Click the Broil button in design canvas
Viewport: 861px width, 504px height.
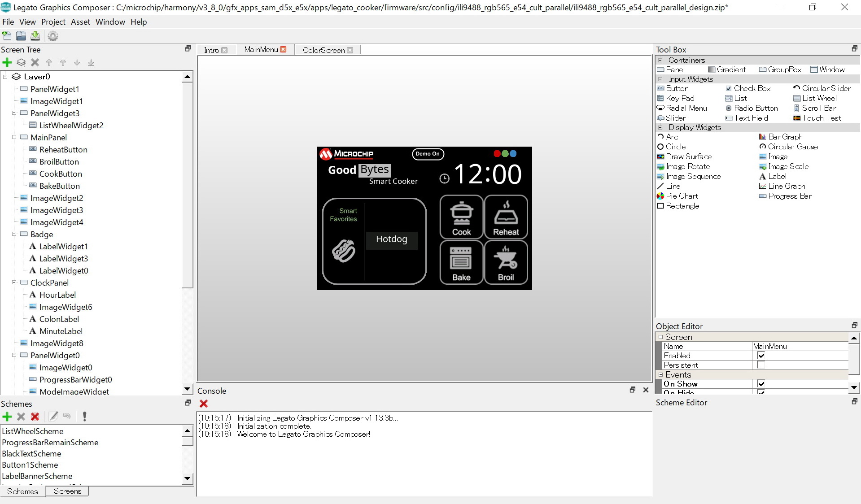click(506, 262)
